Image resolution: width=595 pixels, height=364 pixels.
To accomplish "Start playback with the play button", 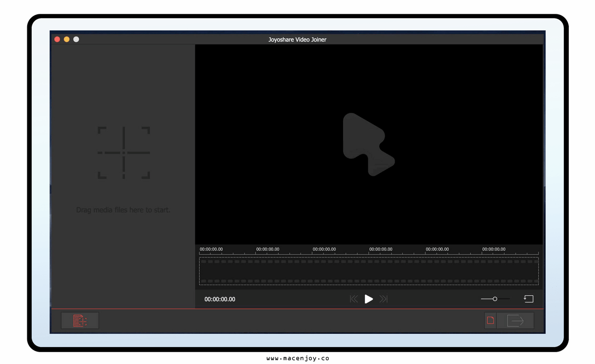I will 368,299.
